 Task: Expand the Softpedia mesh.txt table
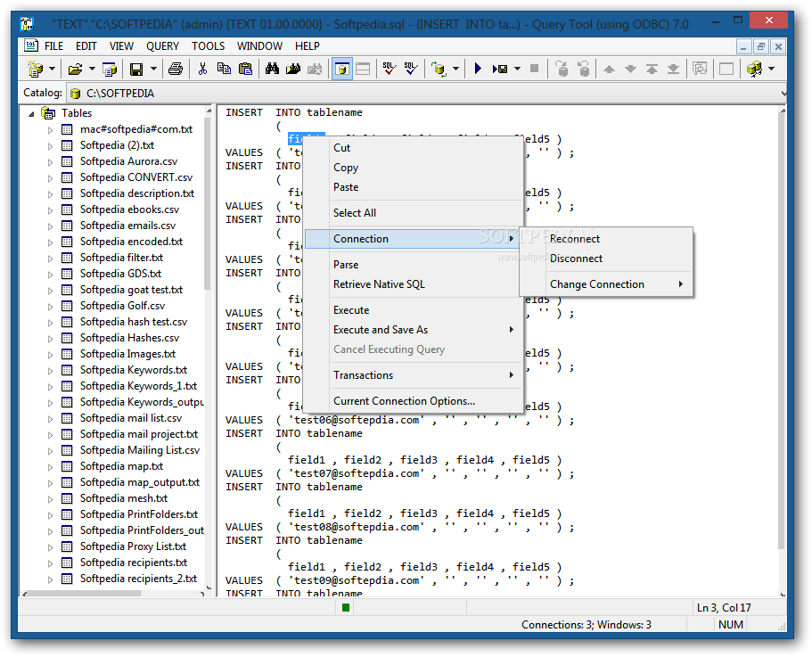click(50, 499)
